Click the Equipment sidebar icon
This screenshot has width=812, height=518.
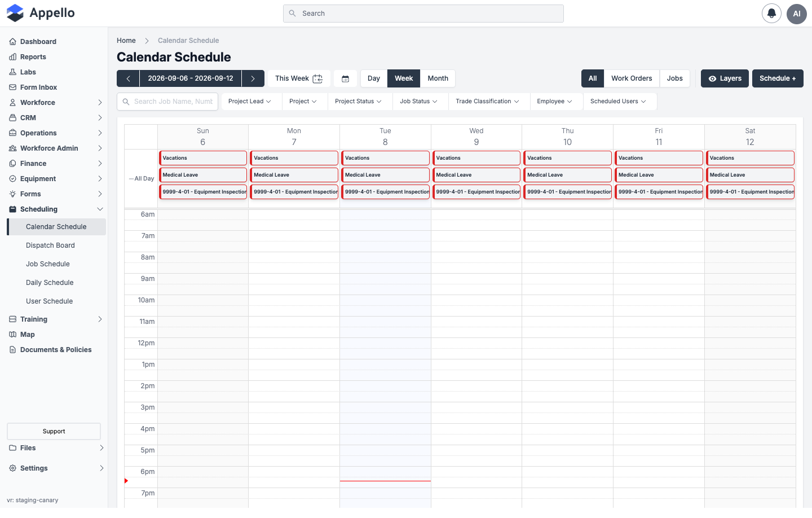pos(13,179)
